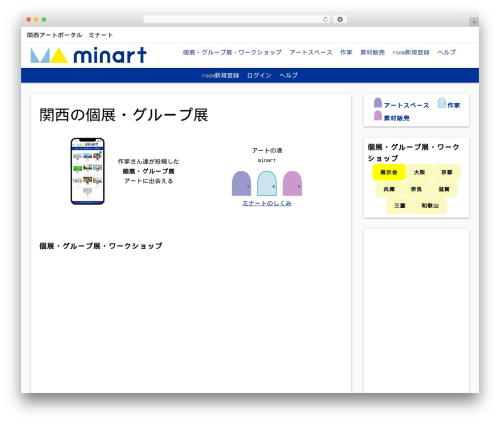
Task: Click ヘルプ in blue bar
Action: coord(288,76)
